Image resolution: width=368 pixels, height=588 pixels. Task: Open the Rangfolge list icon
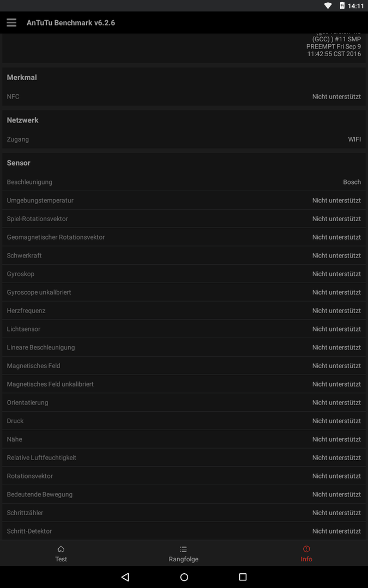(183, 549)
